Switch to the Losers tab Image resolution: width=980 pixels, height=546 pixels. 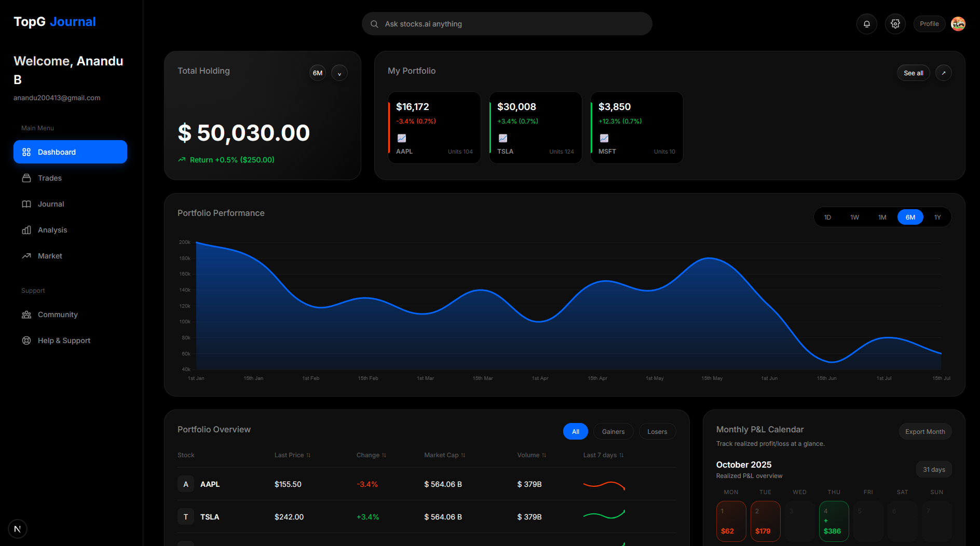pyautogui.click(x=657, y=431)
